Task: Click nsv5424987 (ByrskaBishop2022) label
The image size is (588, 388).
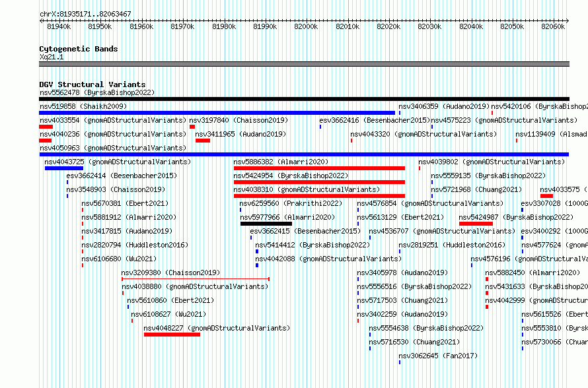Action: (x=517, y=217)
